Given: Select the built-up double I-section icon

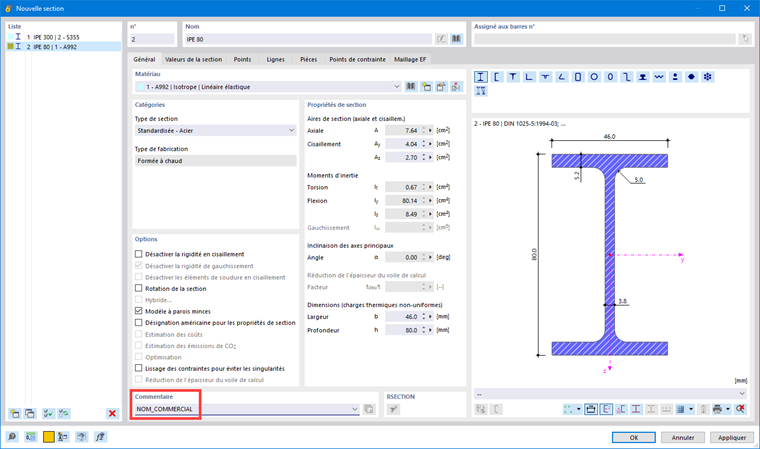Looking at the screenshot, I should (480, 91).
